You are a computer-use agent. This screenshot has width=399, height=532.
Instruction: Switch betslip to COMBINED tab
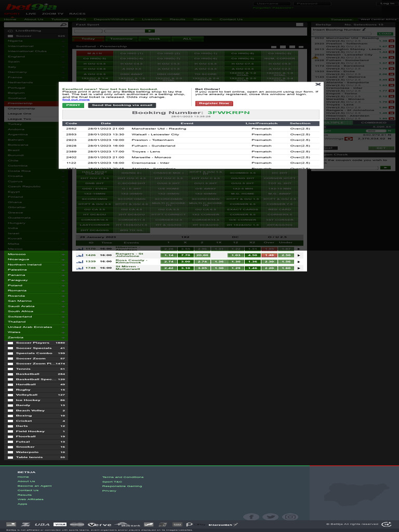point(374,123)
